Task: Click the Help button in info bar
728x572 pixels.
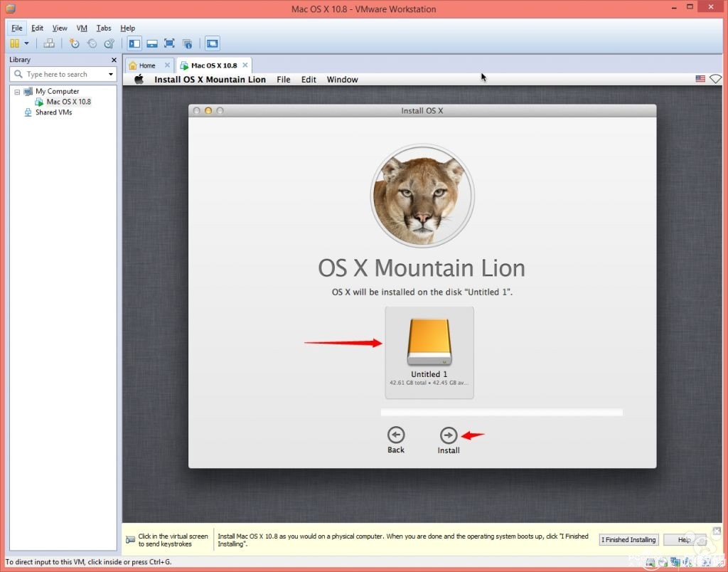Action: 684,539
